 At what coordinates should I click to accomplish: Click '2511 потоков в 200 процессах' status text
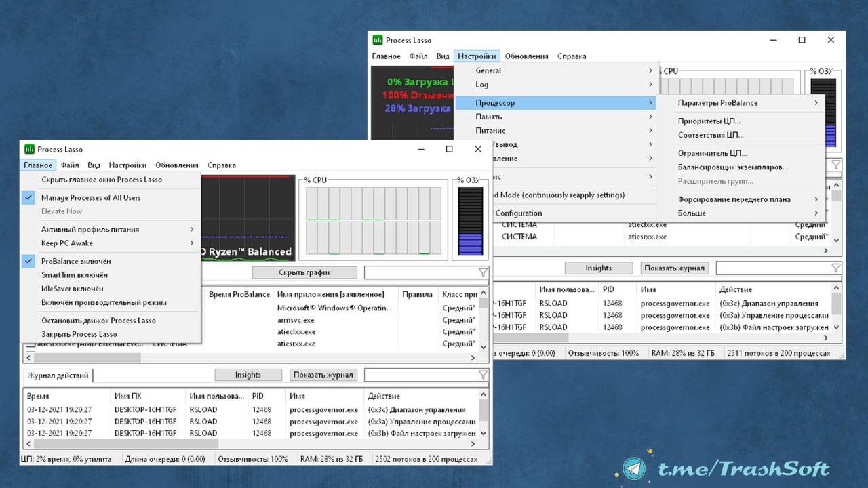coord(778,353)
